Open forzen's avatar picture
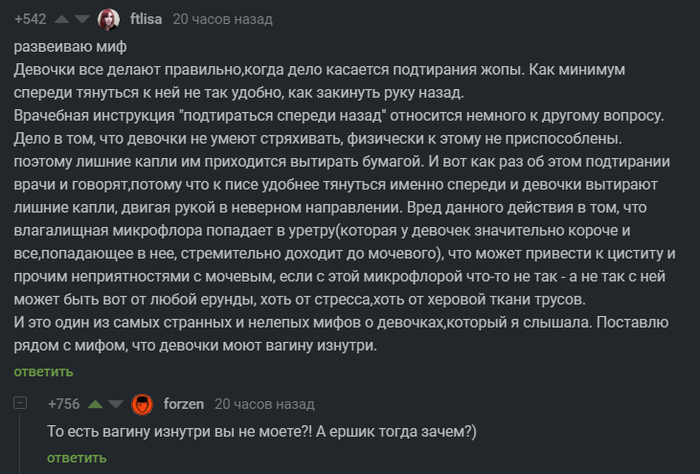The width and height of the screenshot is (700, 474). (143, 404)
